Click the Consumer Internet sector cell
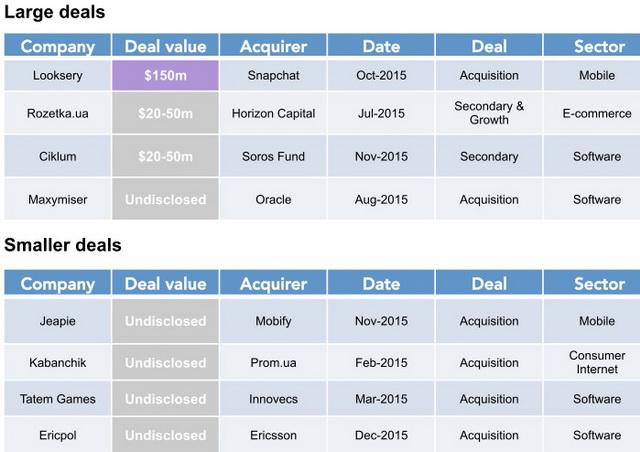640x452 pixels. coord(597,363)
